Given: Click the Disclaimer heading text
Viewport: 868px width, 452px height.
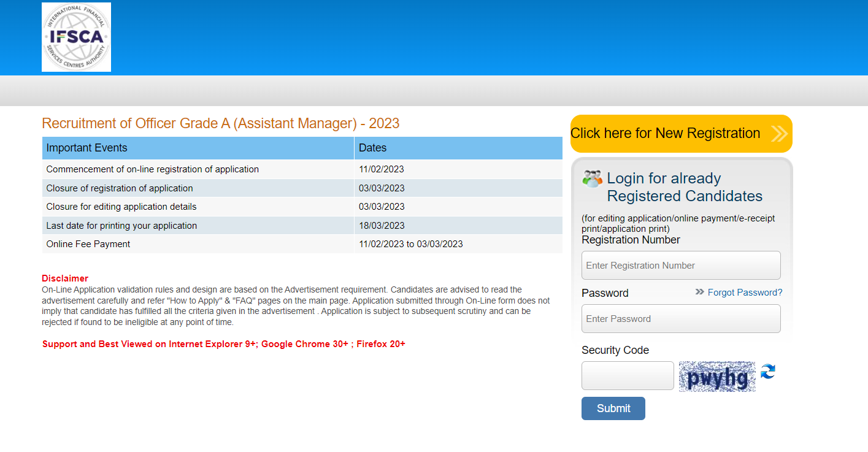Looking at the screenshot, I should pyautogui.click(x=64, y=278).
